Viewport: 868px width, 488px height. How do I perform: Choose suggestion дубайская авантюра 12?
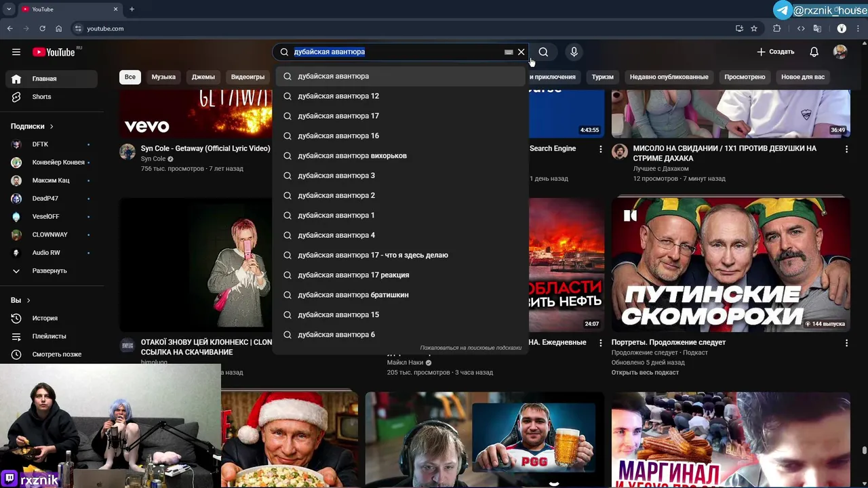(x=401, y=96)
